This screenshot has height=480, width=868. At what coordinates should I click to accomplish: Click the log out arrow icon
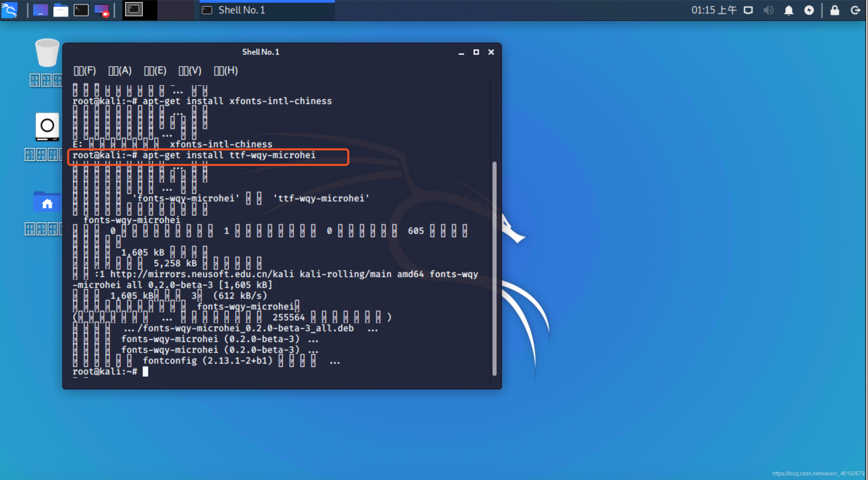tap(855, 10)
